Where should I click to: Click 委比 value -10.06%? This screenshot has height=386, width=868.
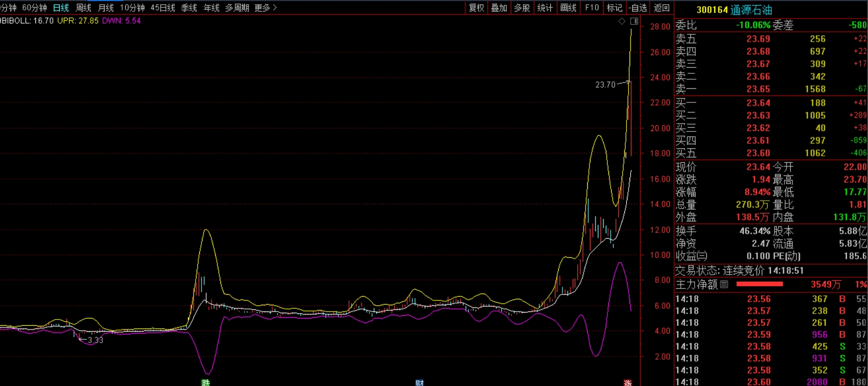(x=753, y=25)
